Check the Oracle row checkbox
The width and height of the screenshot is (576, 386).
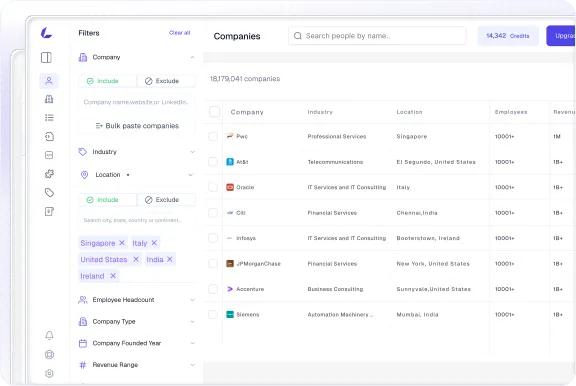[x=213, y=187]
